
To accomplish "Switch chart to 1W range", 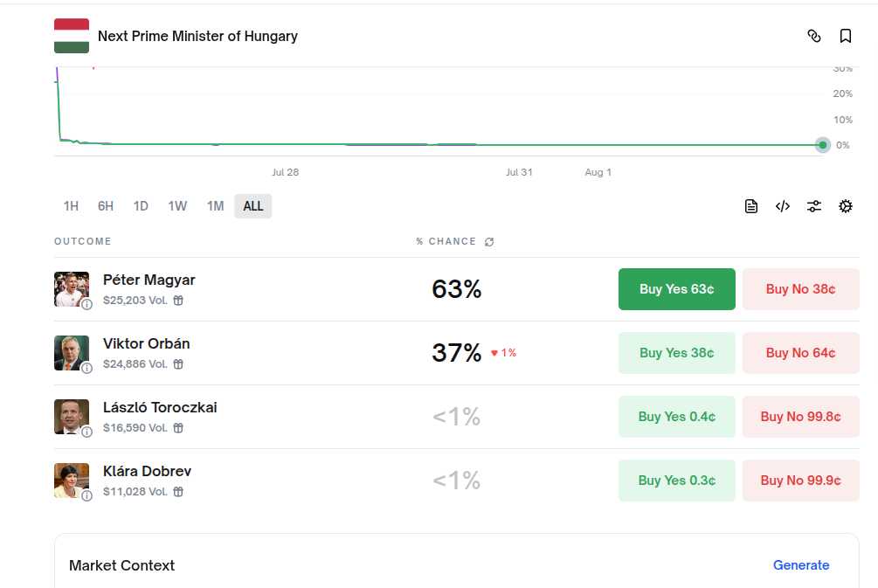I will click(x=177, y=206).
